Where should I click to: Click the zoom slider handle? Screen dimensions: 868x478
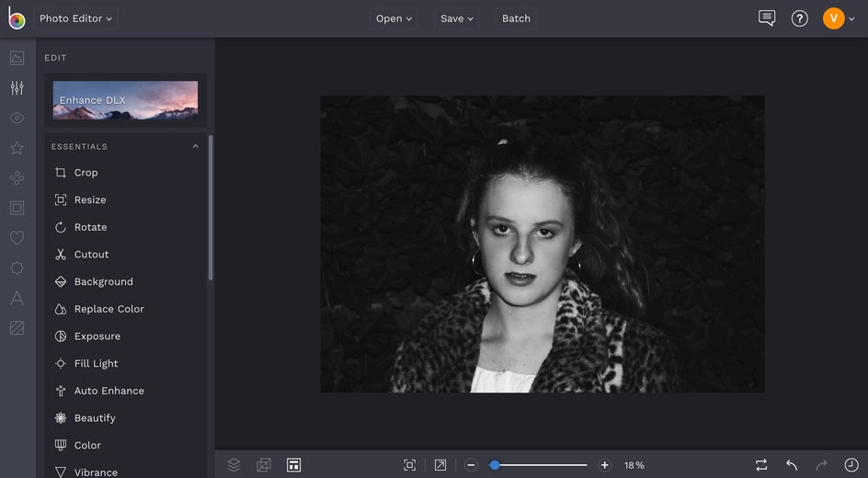pos(495,465)
